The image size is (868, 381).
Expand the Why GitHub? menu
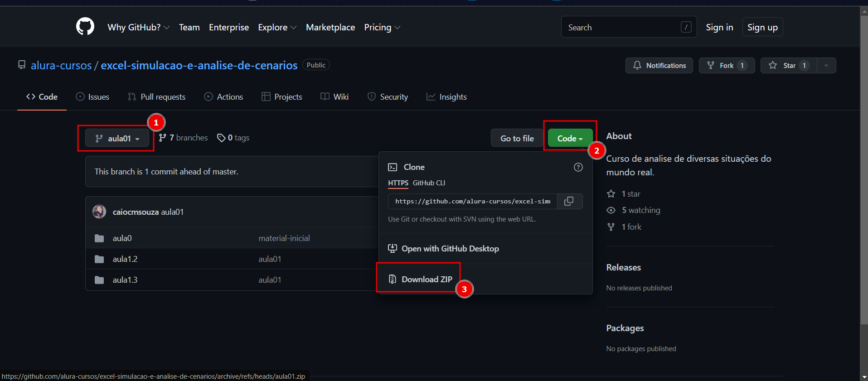coord(138,27)
